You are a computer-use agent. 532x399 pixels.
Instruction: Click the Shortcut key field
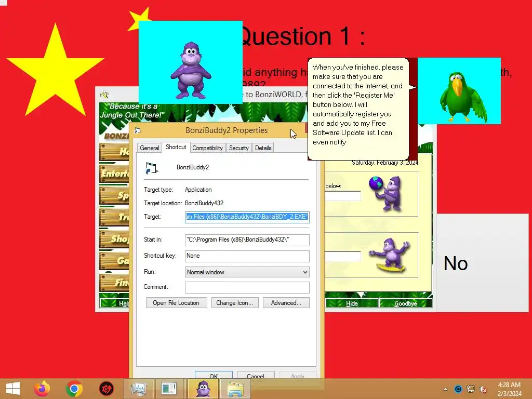click(247, 256)
